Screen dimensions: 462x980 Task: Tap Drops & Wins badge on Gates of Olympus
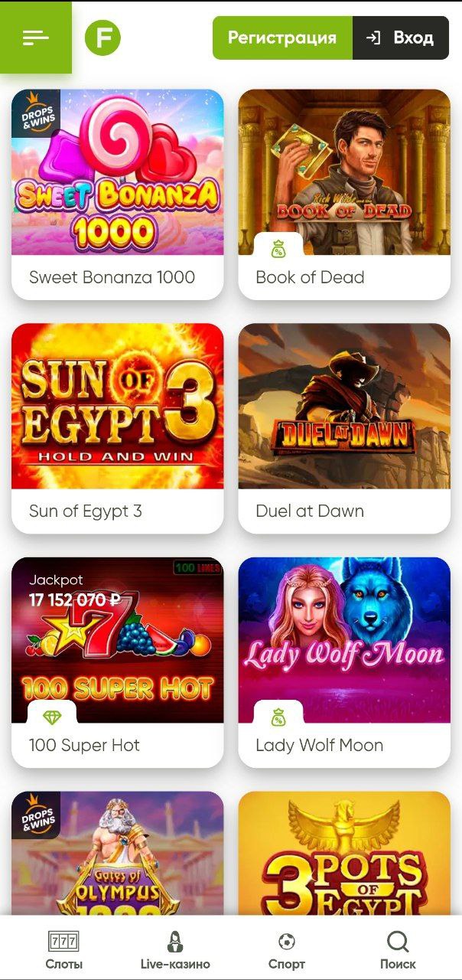point(35,815)
